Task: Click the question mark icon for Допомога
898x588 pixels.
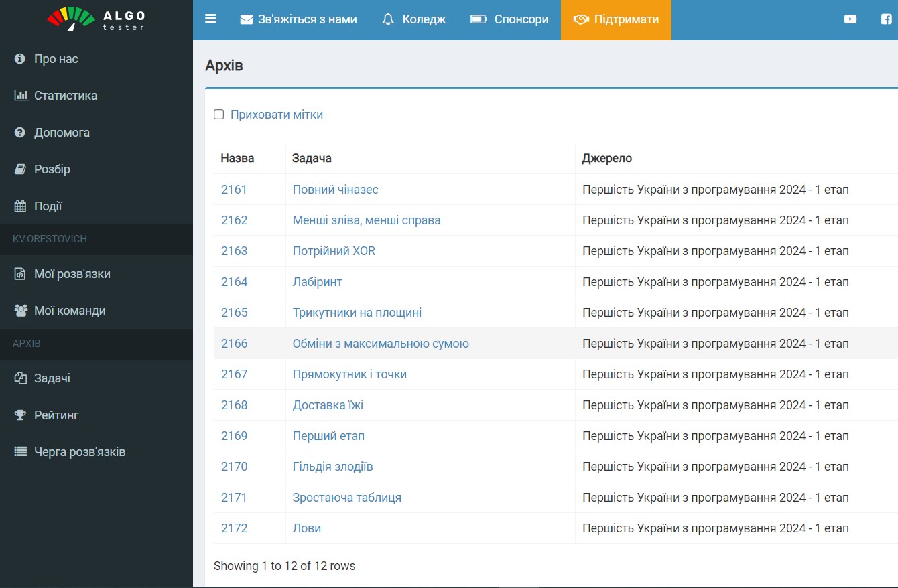Action: (x=20, y=133)
